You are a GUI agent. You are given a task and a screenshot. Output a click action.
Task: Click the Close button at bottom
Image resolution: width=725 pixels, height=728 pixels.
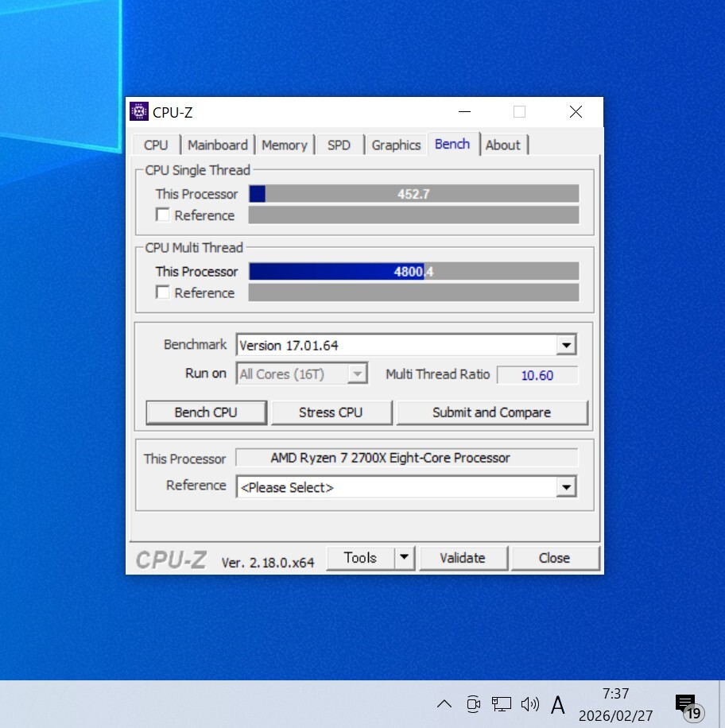[x=555, y=558]
